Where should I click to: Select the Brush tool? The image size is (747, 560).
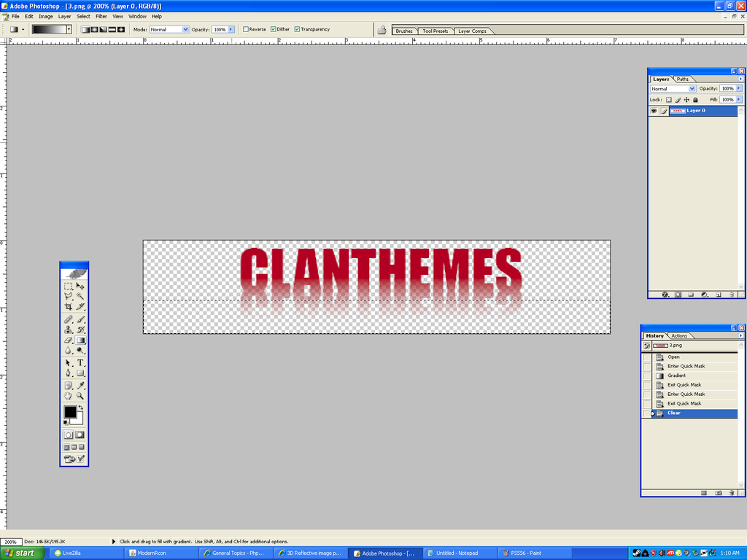click(x=80, y=319)
